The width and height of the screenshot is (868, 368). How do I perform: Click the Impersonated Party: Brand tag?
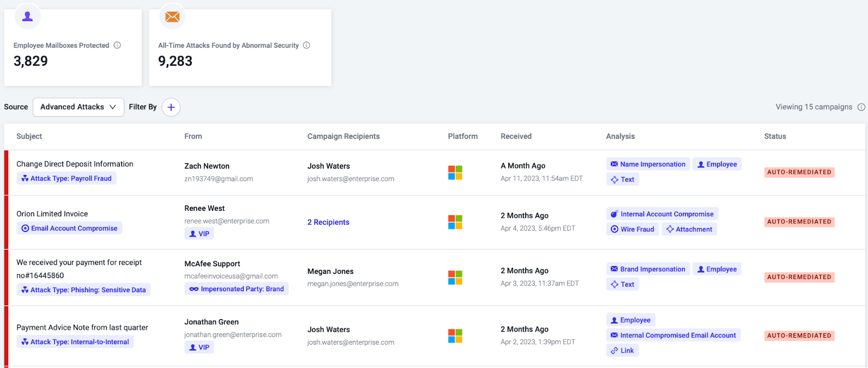(x=237, y=289)
